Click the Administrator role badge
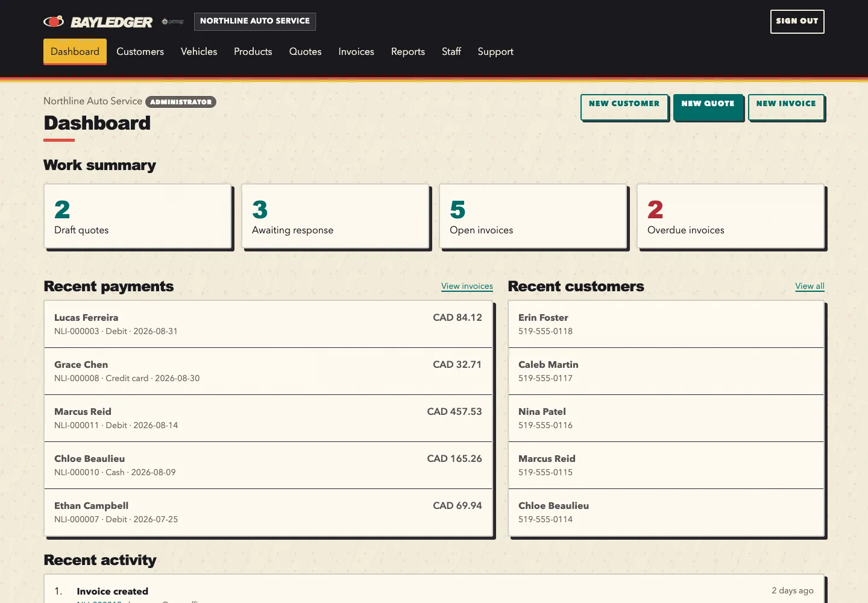Viewport: 868px width, 603px height. point(181,102)
